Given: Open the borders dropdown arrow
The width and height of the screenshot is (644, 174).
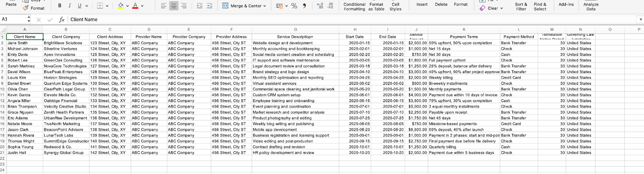Looking at the screenshot, I should click(x=109, y=6).
